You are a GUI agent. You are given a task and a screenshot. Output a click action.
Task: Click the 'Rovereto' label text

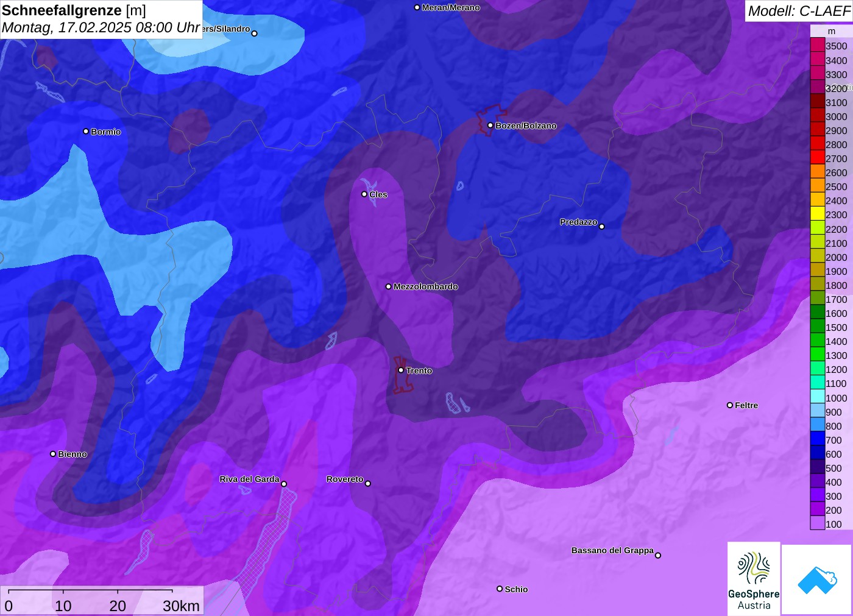point(345,479)
